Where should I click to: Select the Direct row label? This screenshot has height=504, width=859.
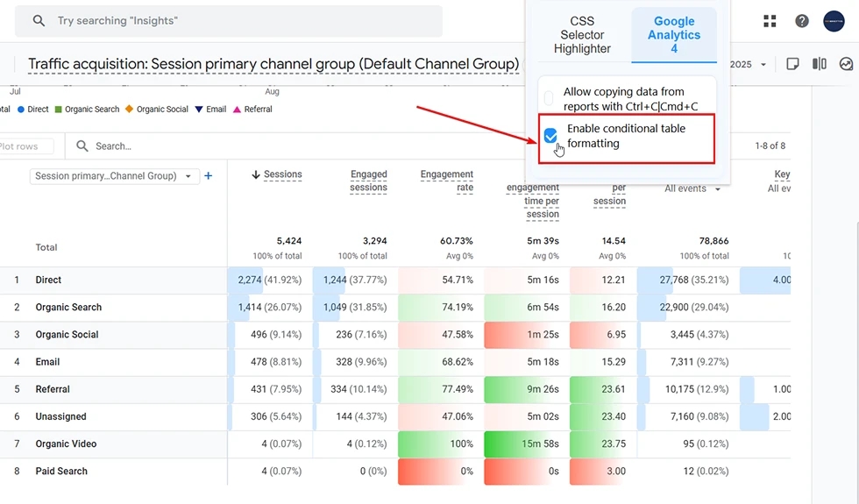48,280
